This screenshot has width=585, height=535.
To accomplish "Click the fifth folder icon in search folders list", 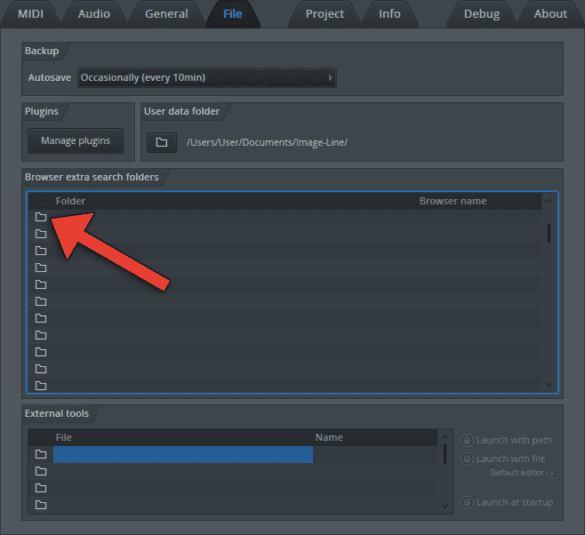I will (41, 284).
